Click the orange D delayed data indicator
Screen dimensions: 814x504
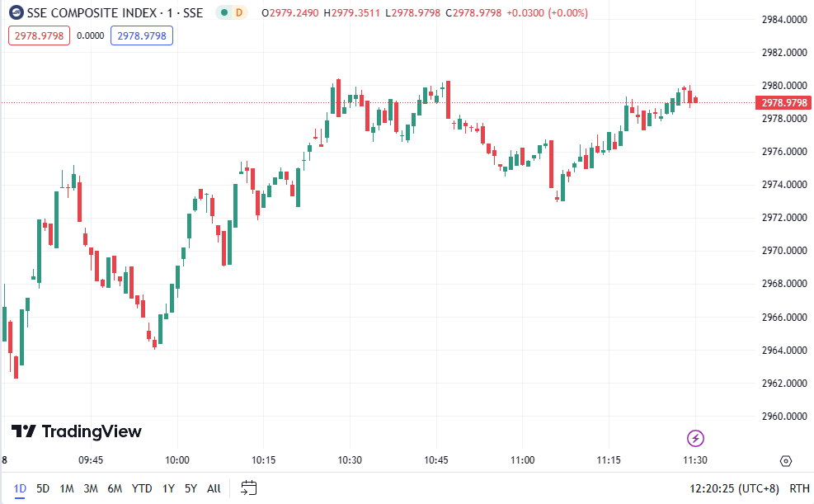pos(239,12)
